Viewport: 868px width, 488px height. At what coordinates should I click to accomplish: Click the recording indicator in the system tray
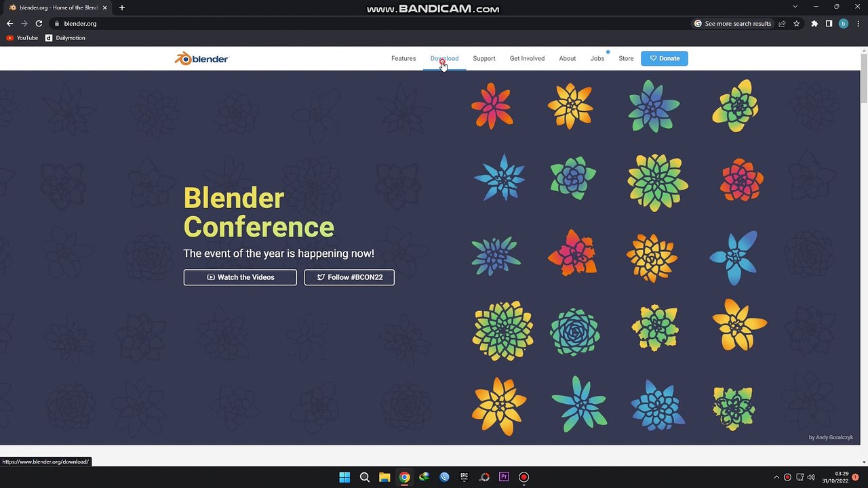(x=787, y=477)
